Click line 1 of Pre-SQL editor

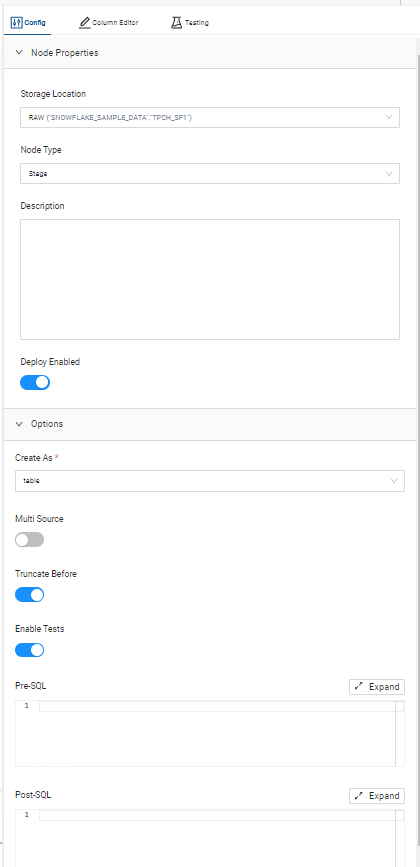[217, 706]
